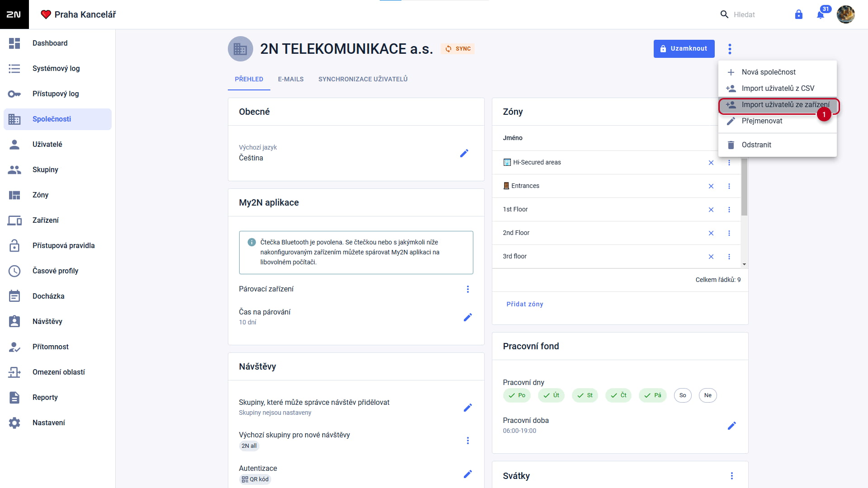This screenshot has height=488, width=868.
Task: Toggle Čt working day chip
Action: tap(618, 395)
